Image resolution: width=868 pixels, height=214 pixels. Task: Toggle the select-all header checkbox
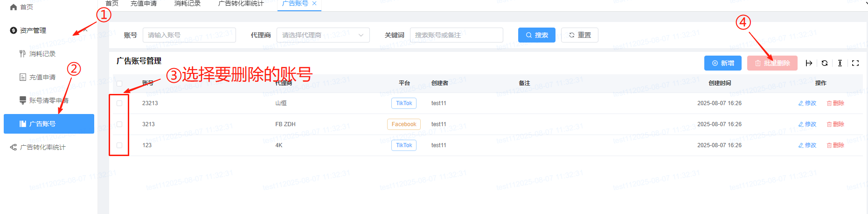pyautogui.click(x=119, y=84)
